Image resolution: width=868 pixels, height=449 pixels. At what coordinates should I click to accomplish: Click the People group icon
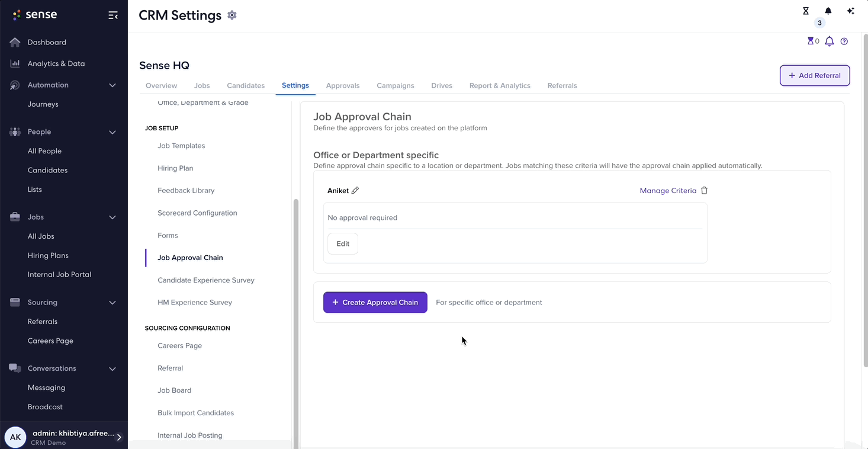click(x=15, y=132)
